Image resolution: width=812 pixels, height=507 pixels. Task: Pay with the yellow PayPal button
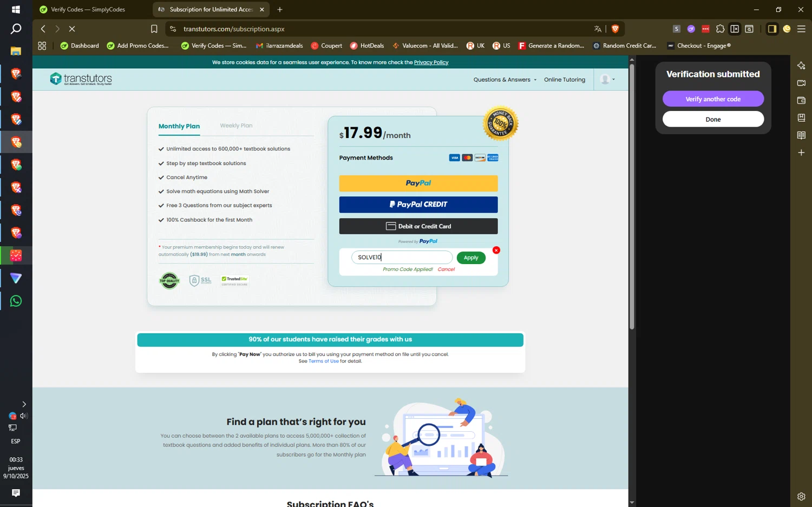418,183
